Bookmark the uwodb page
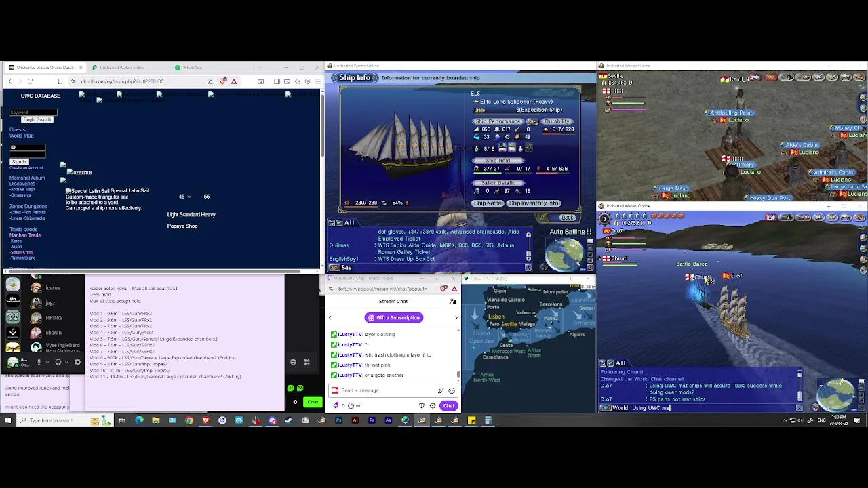Screen dimensions: 868x488 pos(60,81)
